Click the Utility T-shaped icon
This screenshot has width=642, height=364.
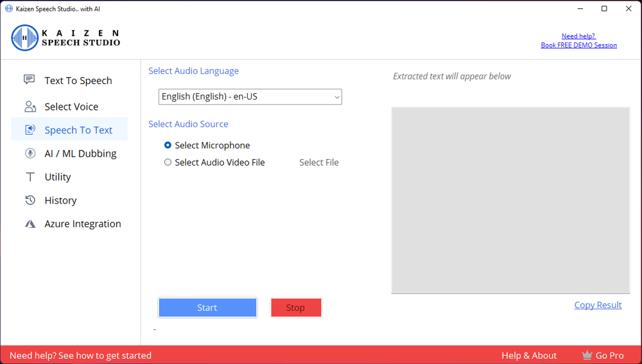pyautogui.click(x=30, y=177)
